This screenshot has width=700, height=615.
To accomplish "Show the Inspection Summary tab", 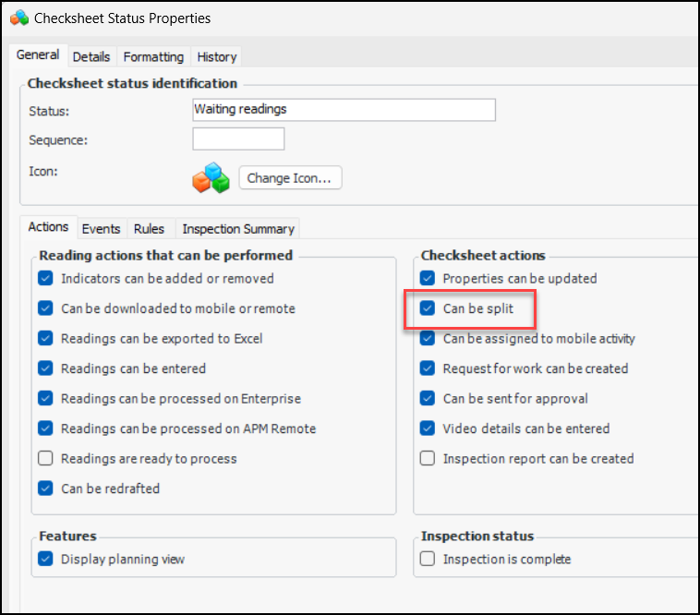I will coord(238,229).
